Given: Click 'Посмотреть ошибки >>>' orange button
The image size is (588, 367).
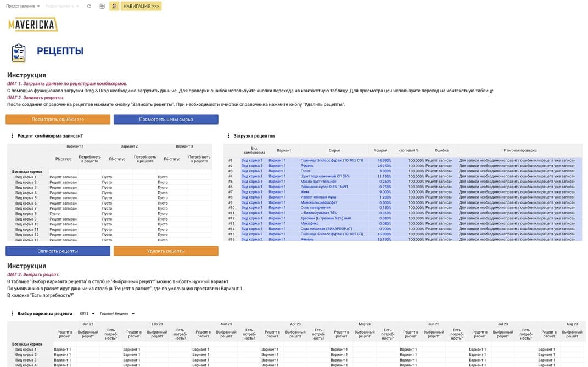Looking at the screenshot, I should [x=58, y=119].
